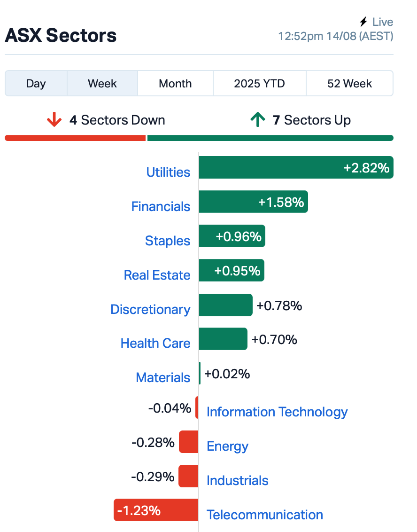The image size is (417, 532).
Task: Open the Health Care link
Action: tap(155, 343)
